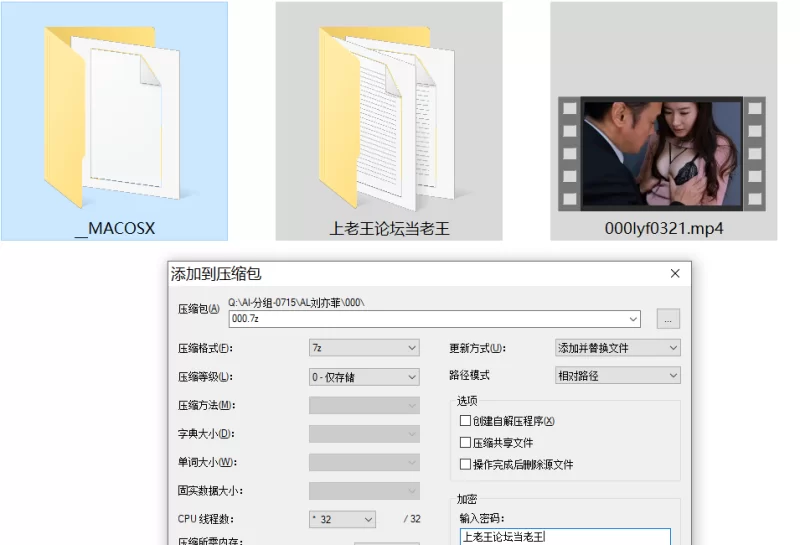The height and width of the screenshot is (545, 800).
Task: Open the 压缩格式 dropdown showing 7z
Action: pos(364,348)
